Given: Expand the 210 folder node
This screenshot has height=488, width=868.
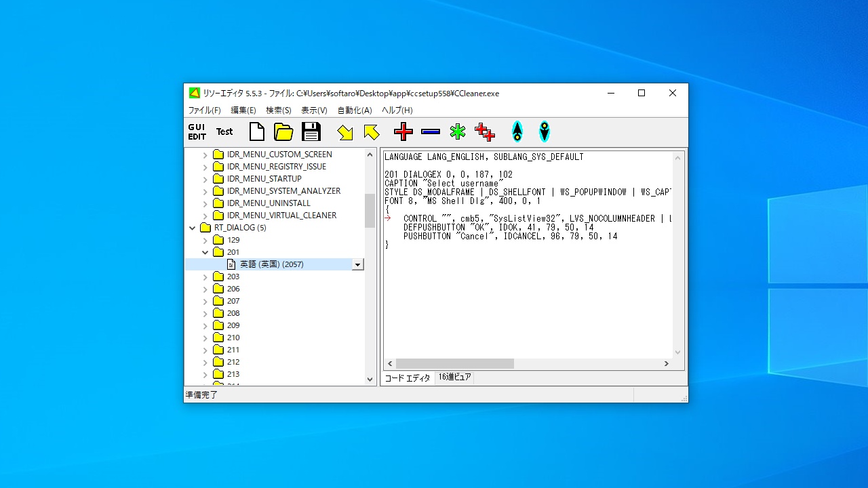Looking at the screenshot, I should pos(205,338).
